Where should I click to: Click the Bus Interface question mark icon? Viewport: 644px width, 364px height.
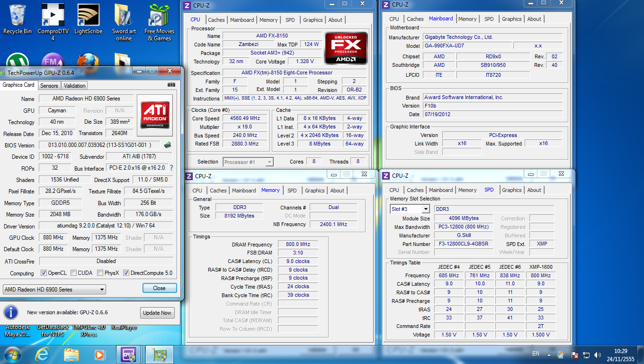(x=171, y=168)
